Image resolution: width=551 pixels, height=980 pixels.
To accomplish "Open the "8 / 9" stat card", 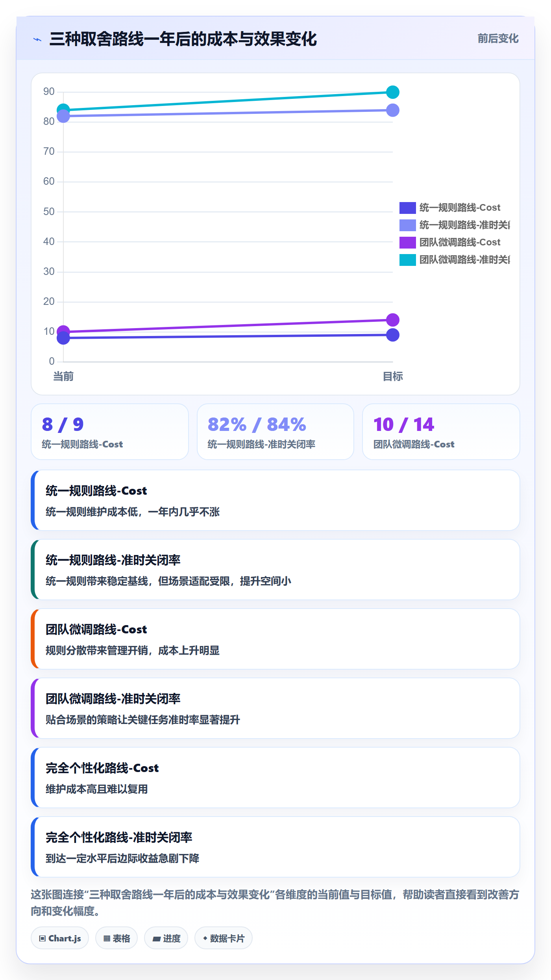I will click(110, 432).
